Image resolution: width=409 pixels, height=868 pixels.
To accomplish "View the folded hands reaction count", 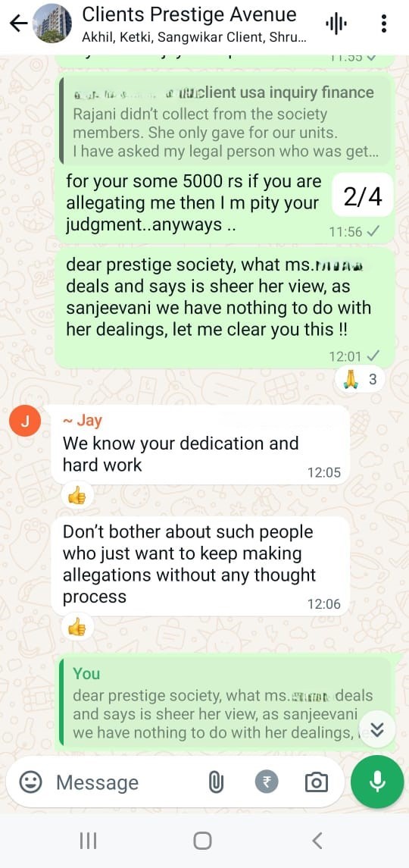I will tap(359, 379).
